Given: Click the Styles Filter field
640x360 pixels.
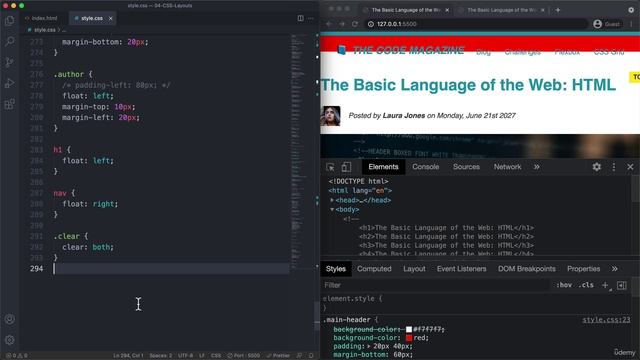Looking at the screenshot, I should pyautogui.click(x=436, y=285).
